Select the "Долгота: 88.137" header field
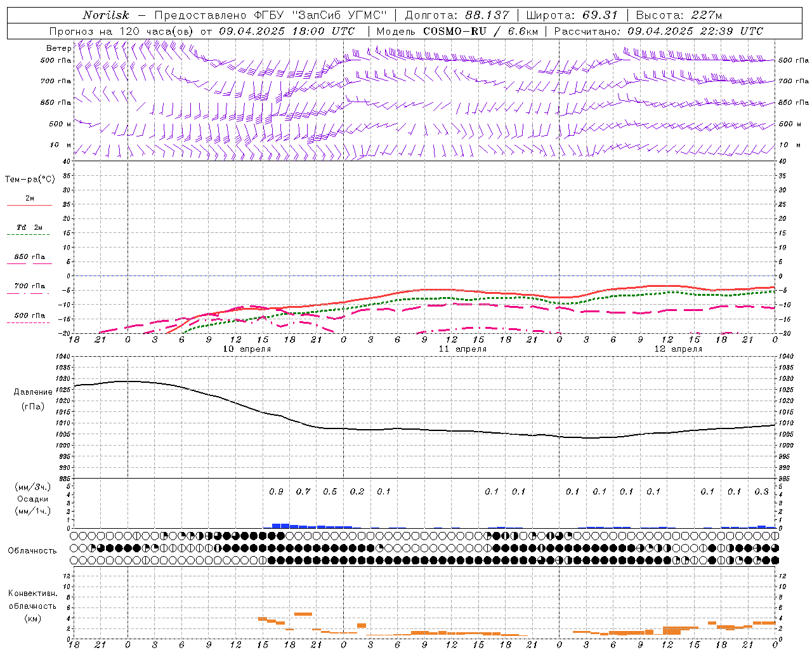Viewport: 812px width, 650px height. pos(457,15)
